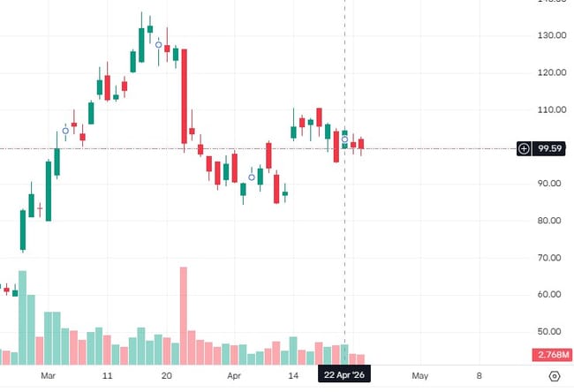Click the circle marker on early April candles

252,177
